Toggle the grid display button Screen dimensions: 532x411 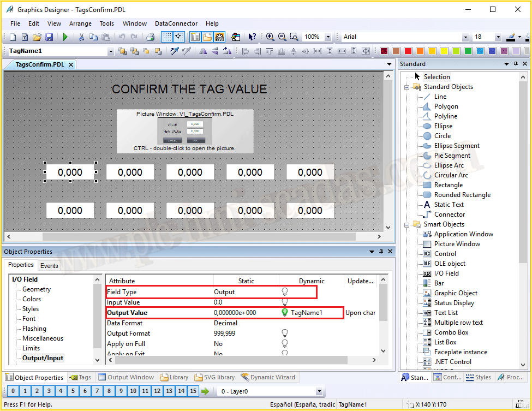point(167,37)
